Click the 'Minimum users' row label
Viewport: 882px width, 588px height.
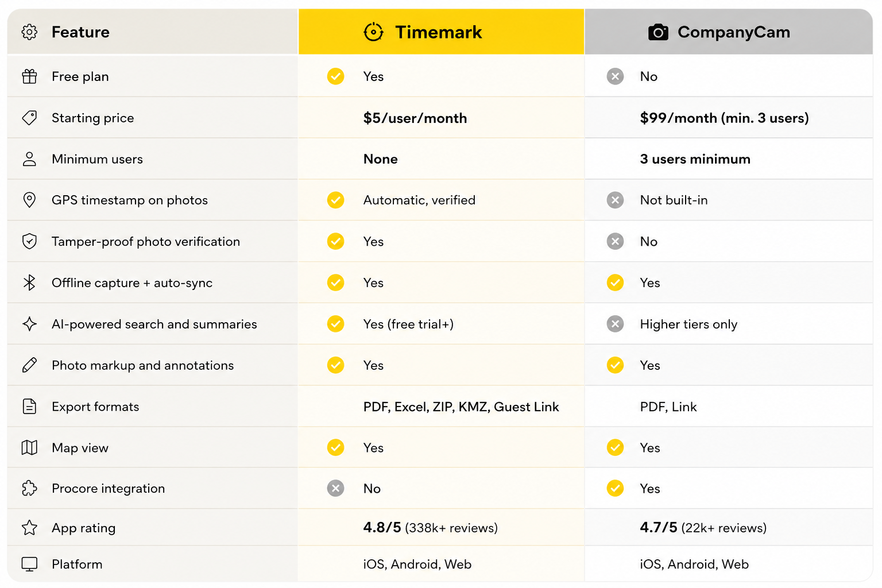coord(98,159)
